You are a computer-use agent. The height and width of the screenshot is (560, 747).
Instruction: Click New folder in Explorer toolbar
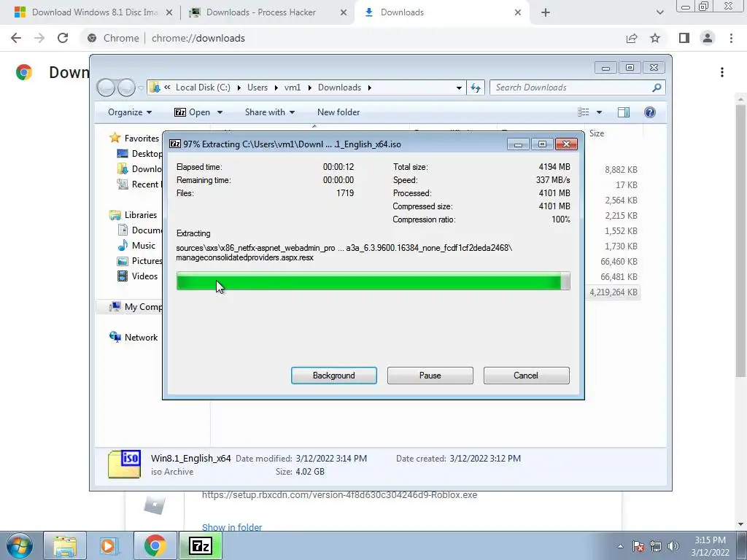338,112
